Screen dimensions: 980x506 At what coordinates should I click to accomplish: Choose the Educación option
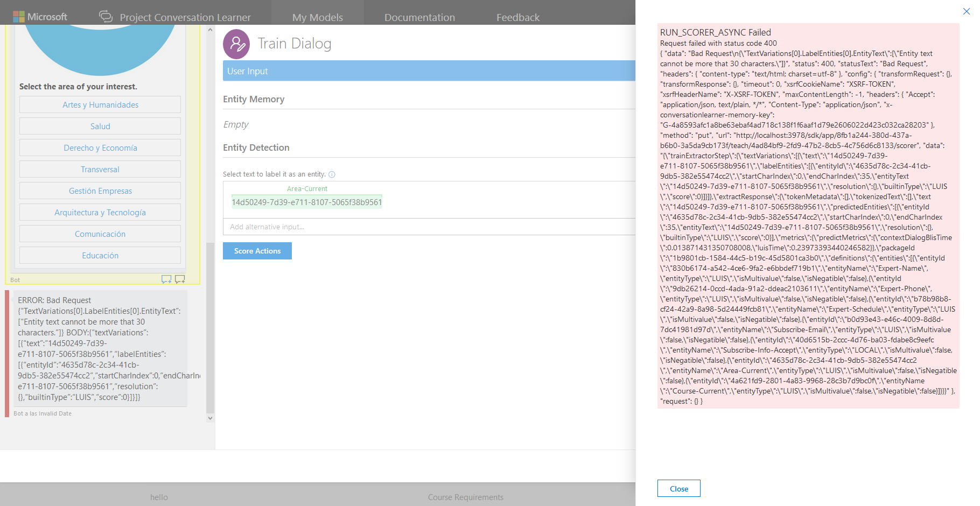pyautogui.click(x=100, y=255)
